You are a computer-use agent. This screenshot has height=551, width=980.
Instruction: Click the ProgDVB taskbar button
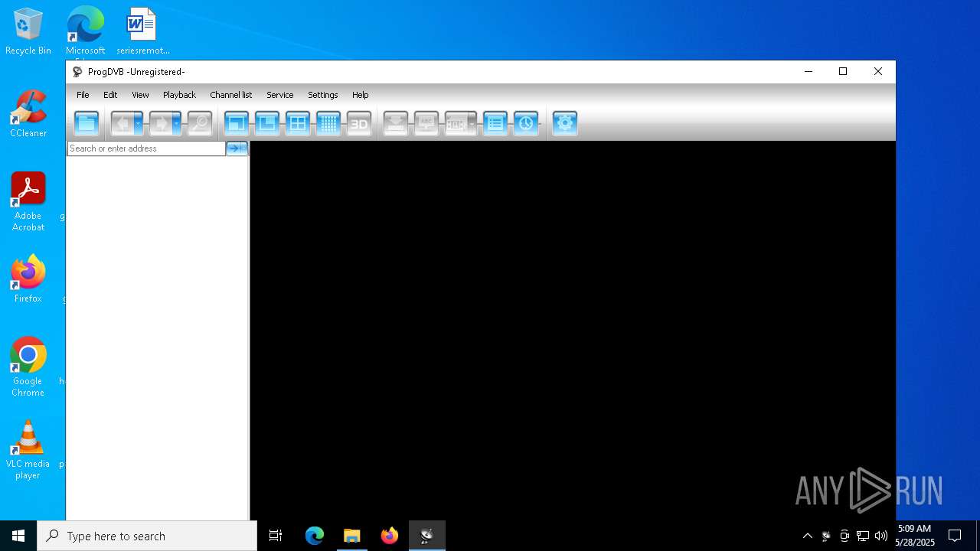tap(427, 536)
